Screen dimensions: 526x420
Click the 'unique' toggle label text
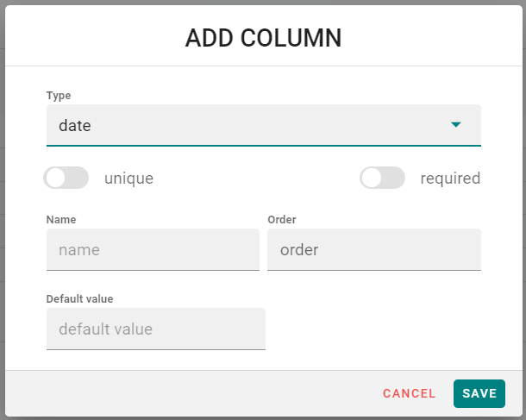[128, 179]
